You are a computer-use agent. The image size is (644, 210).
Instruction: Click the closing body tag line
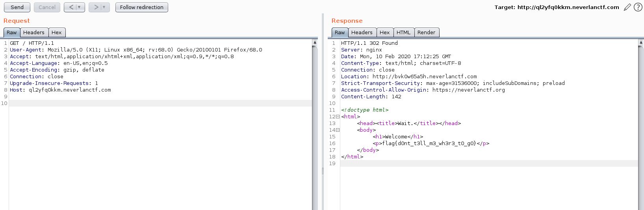[368, 150]
